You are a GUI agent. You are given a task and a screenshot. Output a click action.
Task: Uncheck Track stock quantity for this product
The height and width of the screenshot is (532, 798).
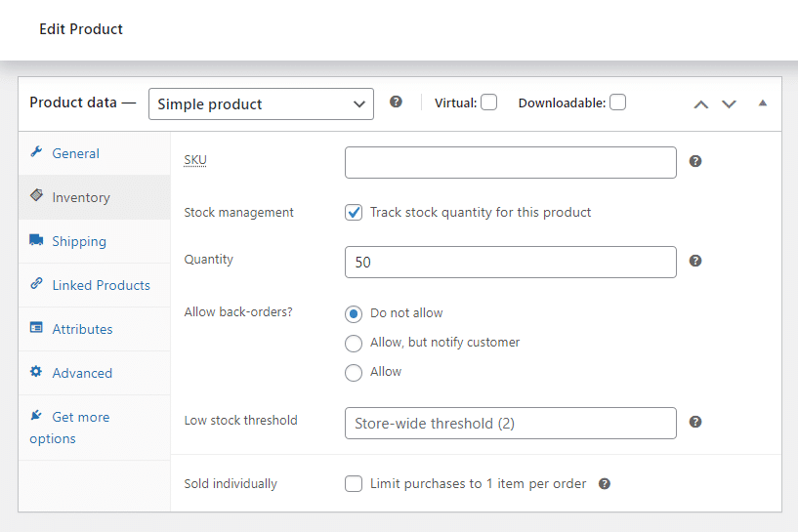tap(354, 212)
